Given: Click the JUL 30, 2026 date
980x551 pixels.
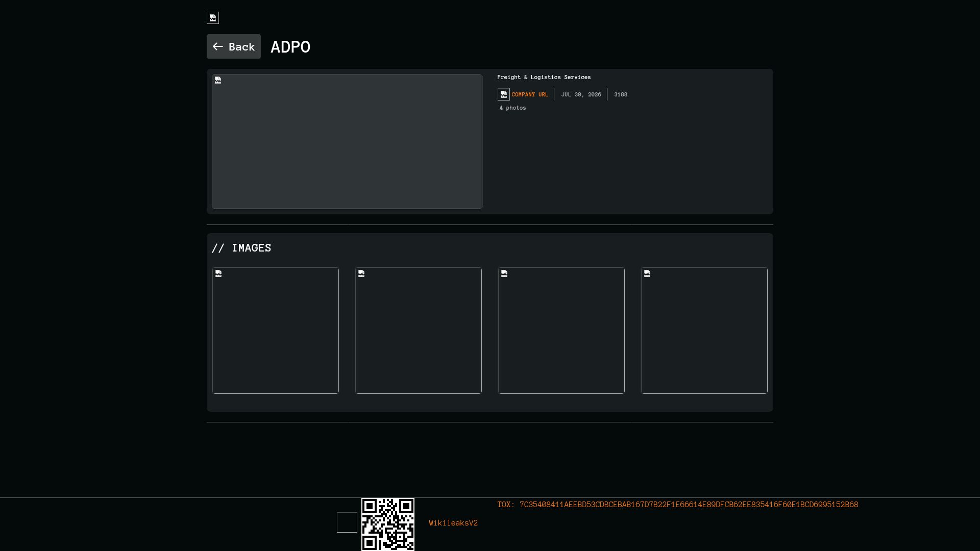Looking at the screenshot, I should point(581,94).
